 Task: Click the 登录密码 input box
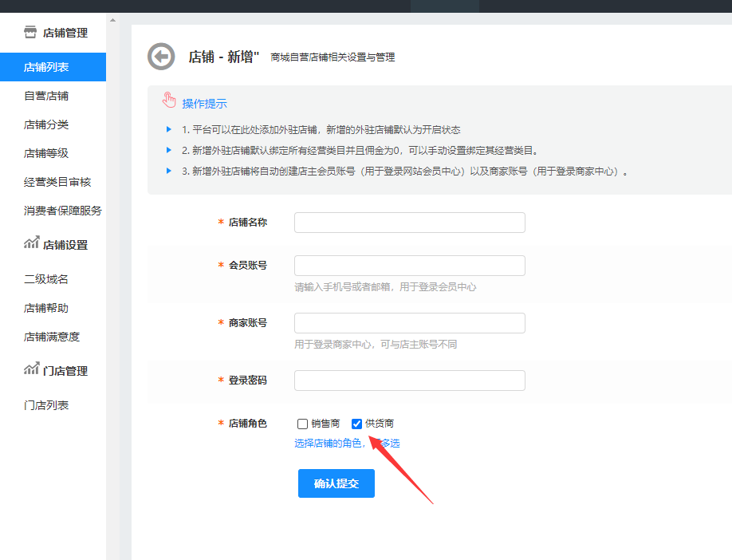click(x=409, y=381)
